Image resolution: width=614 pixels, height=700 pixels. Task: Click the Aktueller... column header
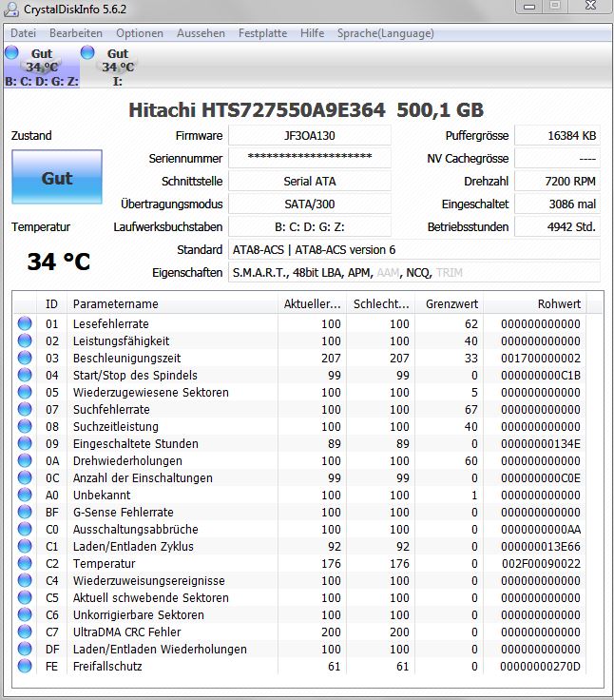click(313, 304)
